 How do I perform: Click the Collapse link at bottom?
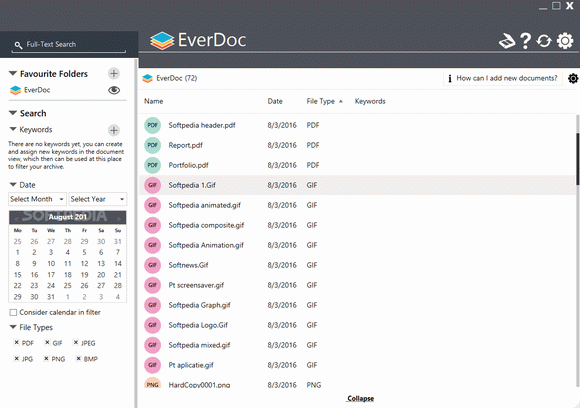361,399
